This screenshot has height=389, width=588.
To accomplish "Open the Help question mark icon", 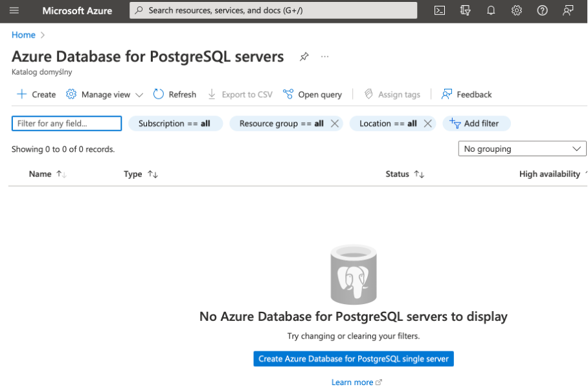I will 542,10.
